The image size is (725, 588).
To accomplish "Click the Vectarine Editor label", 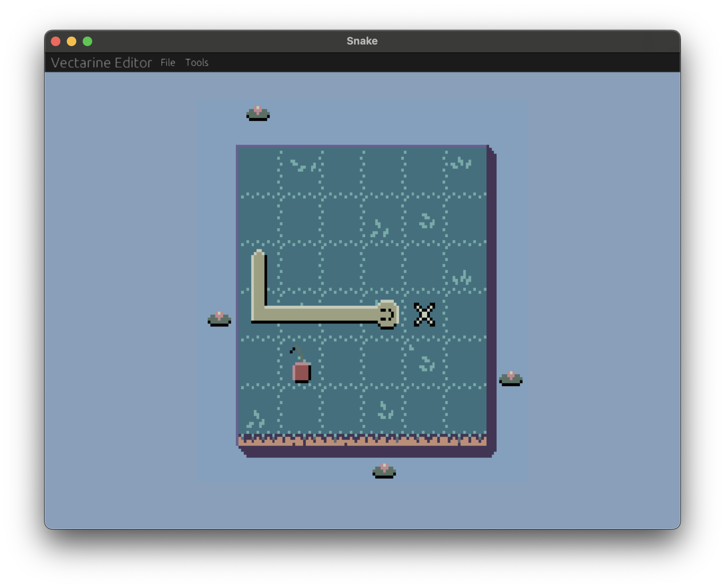I will [101, 62].
